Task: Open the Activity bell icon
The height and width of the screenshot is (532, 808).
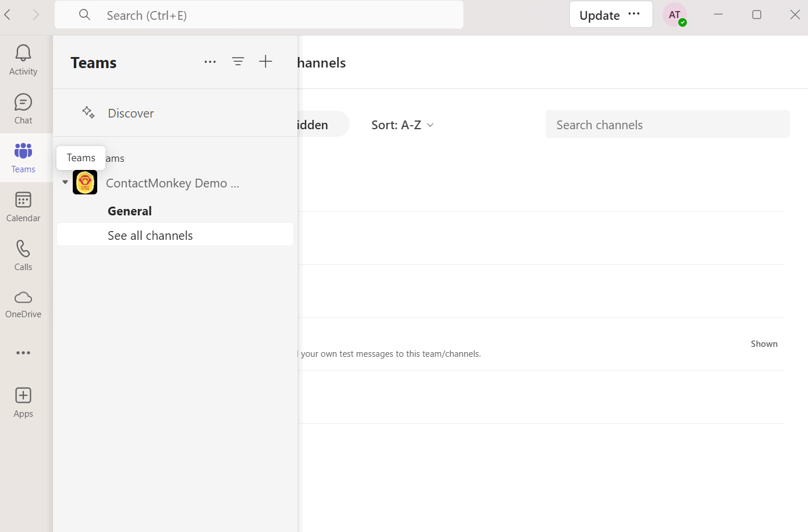Action: [23, 53]
